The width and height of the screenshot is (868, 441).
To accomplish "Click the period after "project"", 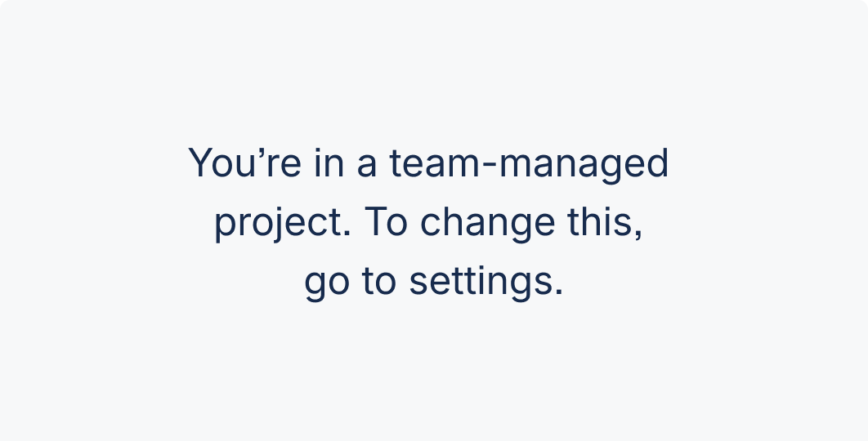I will (x=347, y=233).
